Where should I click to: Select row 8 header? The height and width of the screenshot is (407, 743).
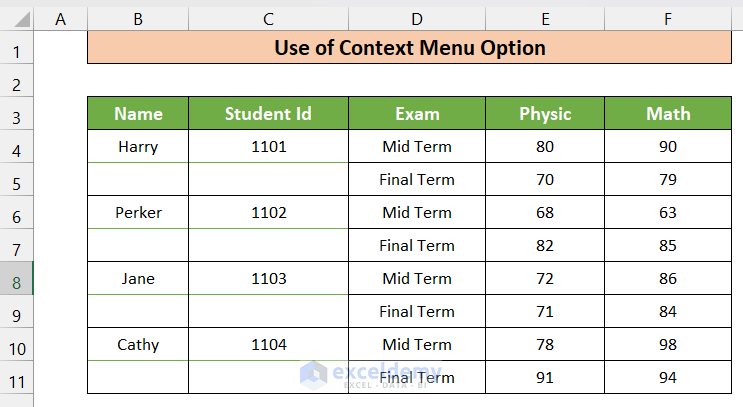click(17, 279)
